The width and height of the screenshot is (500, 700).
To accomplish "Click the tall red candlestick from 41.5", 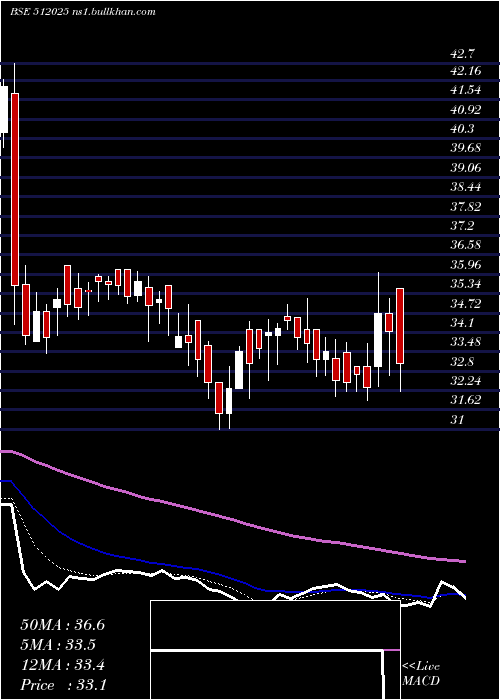I will 15,189.
